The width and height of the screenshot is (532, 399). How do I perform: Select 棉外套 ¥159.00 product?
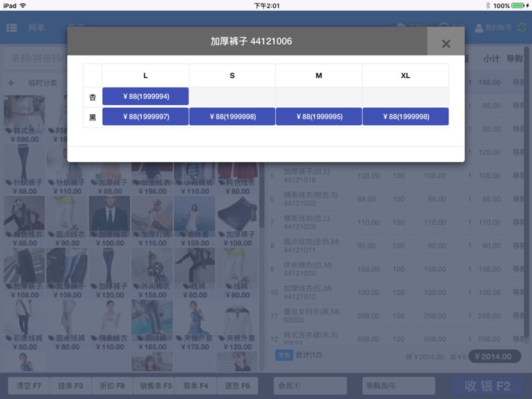(194, 222)
